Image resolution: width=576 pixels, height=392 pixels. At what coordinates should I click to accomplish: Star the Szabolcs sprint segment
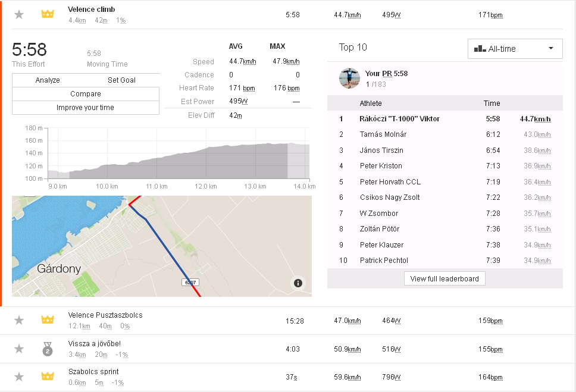point(19,377)
